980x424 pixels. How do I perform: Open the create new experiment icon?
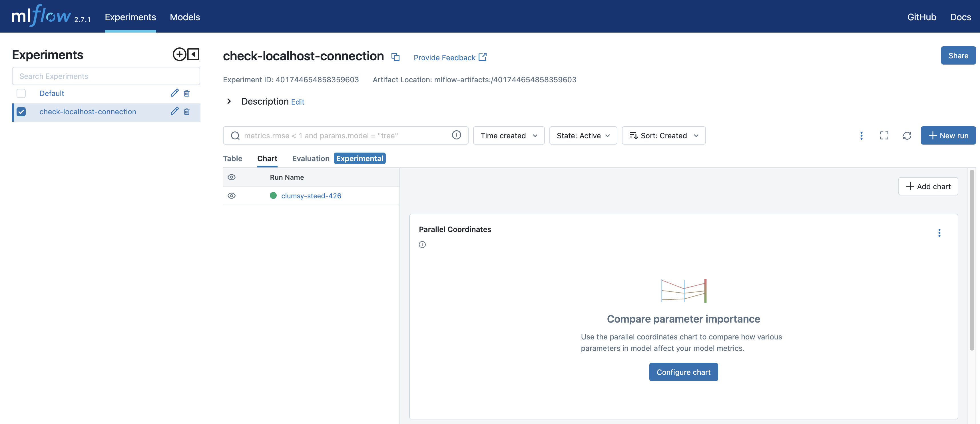click(x=179, y=54)
